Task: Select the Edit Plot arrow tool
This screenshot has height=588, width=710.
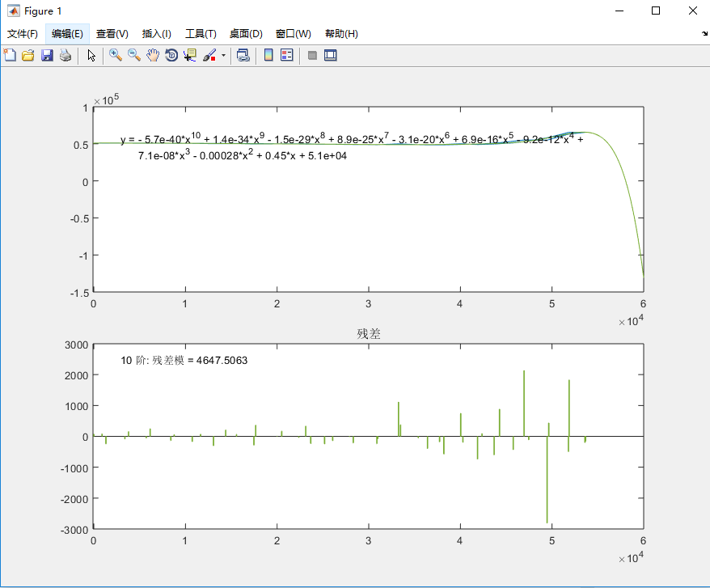Action: click(91, 55)
